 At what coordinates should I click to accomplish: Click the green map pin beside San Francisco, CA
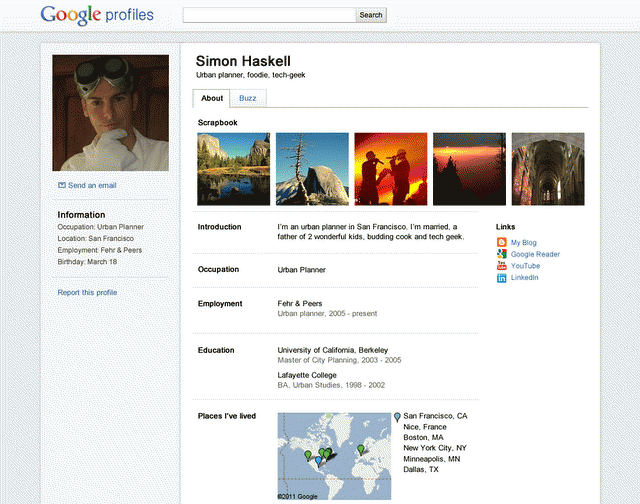(397, 416)
